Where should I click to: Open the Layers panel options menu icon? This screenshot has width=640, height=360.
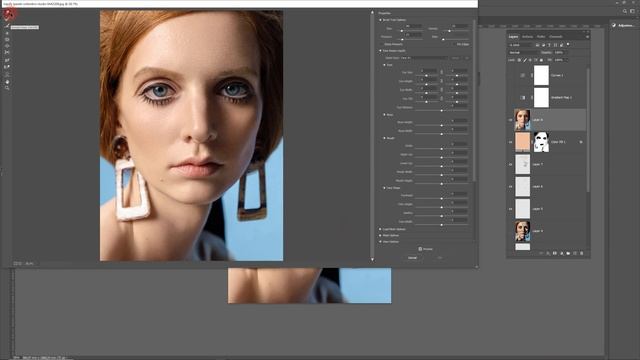pos(587,37)
